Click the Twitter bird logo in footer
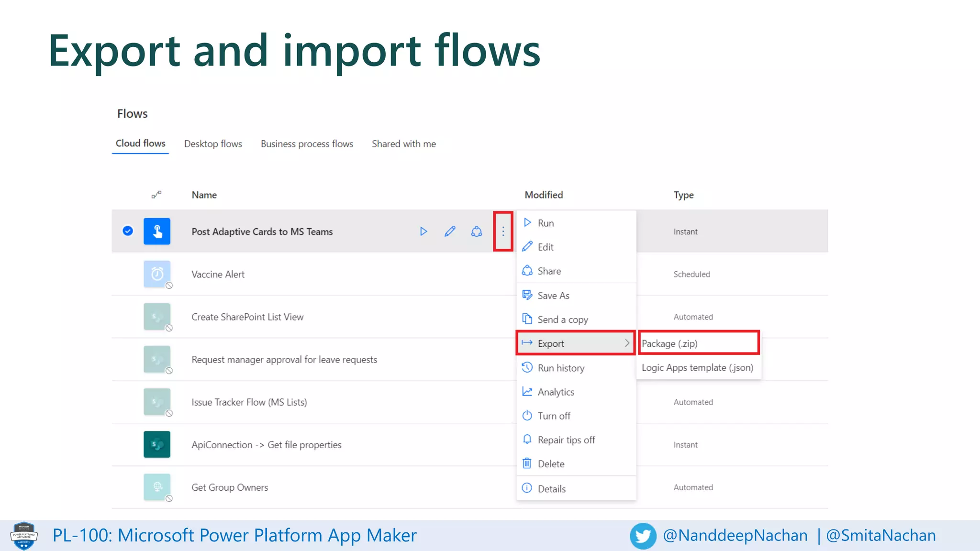Screen dimensions: 980x551 (x=643, y=536)
